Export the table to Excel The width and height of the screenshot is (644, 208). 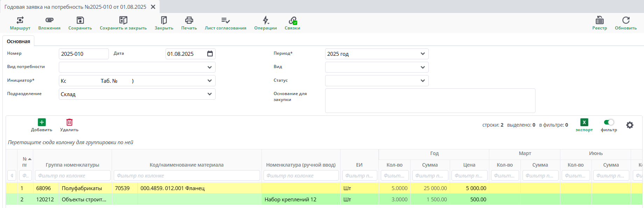(x=584, y=125)
